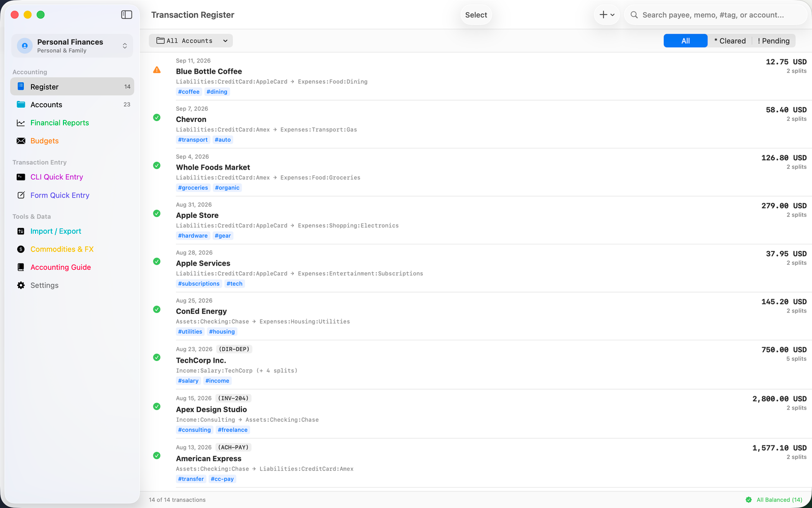
Task: Toggle cleared status for Chevron
Action: coord(157,117)
